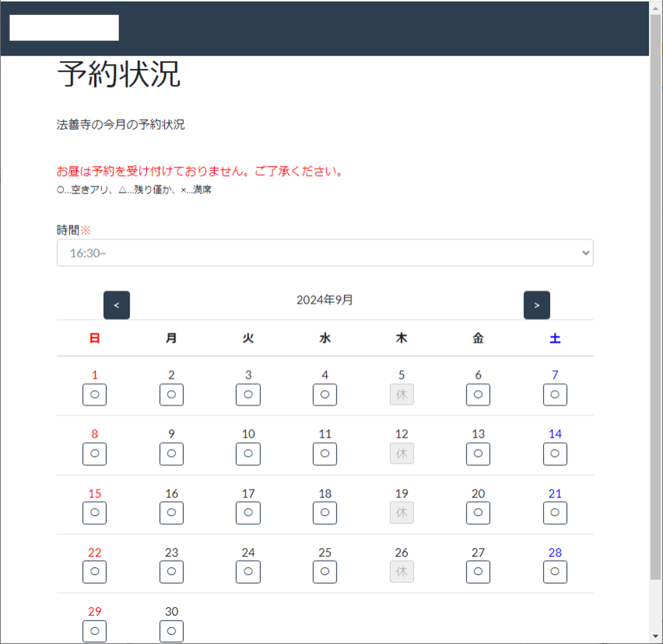Click the page's vertical scrollbar thumb
Screen dimensions: 663x644
click(x=656, y=298)
